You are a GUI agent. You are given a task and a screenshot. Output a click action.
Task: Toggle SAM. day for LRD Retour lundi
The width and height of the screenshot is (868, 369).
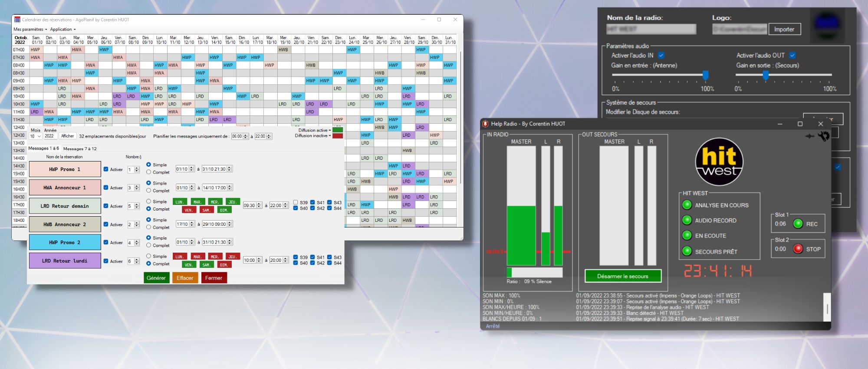tap(206, 265)
